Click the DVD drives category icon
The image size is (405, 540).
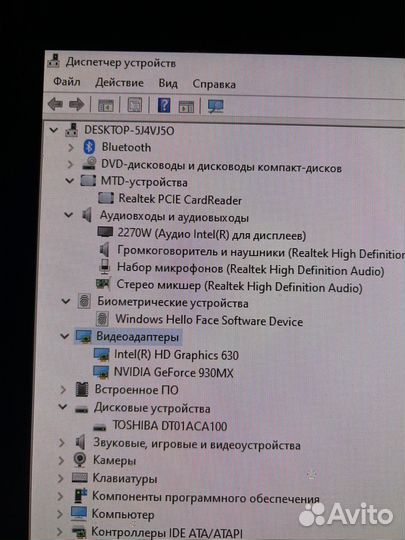tap(89, 164)
